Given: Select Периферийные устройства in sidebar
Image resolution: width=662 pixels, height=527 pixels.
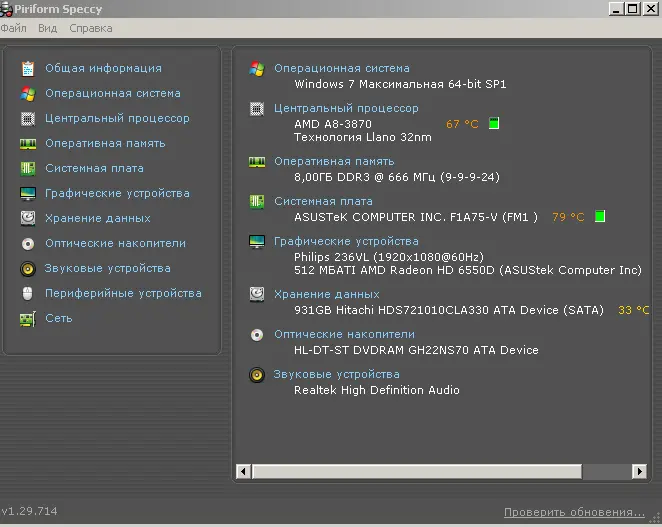Looking at the screenshot, I should 123,293.
